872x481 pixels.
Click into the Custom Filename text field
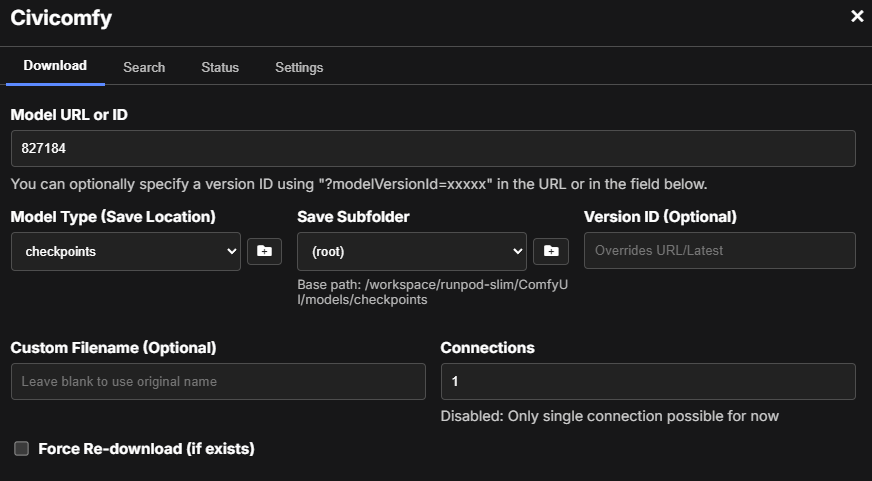pyautogui.click(x=218, y=381)
